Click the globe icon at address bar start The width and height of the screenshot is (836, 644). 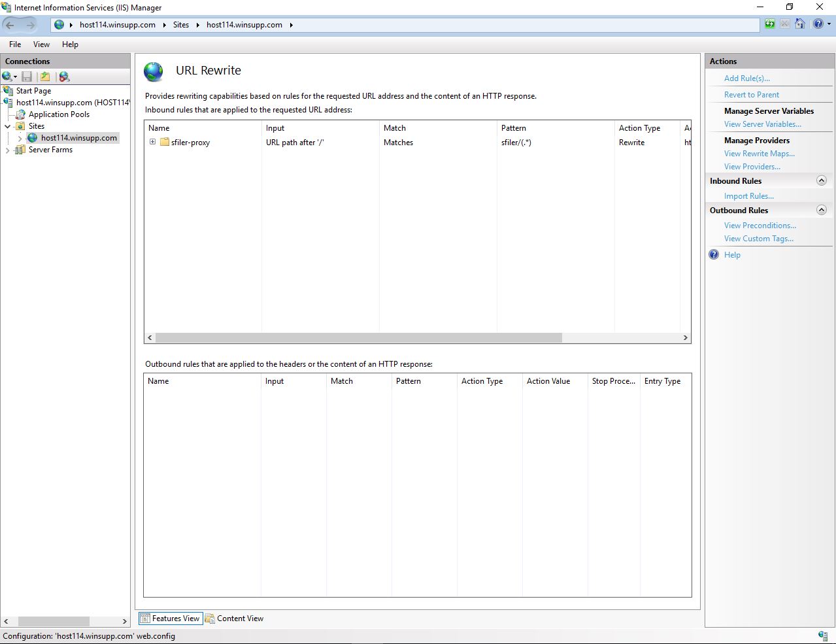[x=59, y=25]
